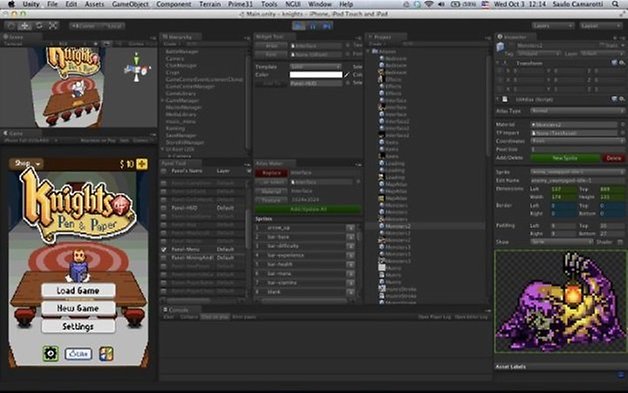Click the gold plus button in game view
The image size is (628, 393).
pyautogui.click(x=142, y=164)
